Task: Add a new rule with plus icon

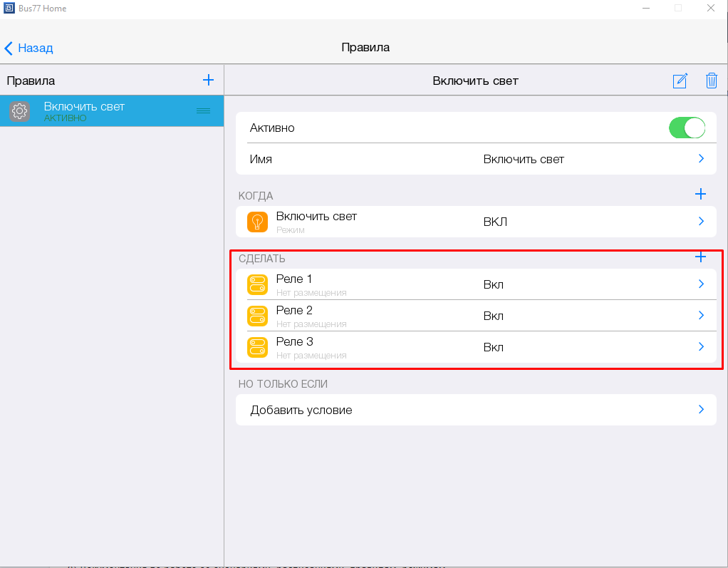Action: click(x=208, y=80)
